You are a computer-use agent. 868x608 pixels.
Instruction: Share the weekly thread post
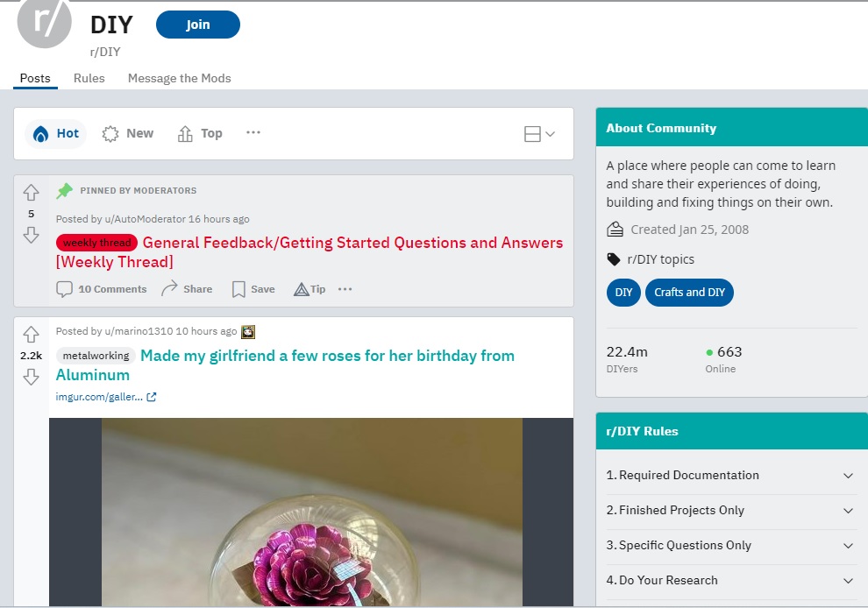tap(187, 289)
